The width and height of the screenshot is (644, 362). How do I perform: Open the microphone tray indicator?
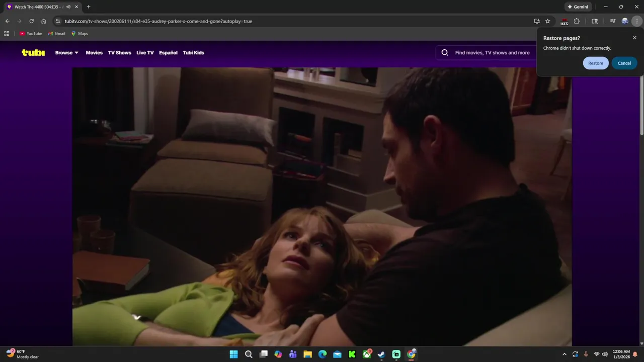(586, 354)
